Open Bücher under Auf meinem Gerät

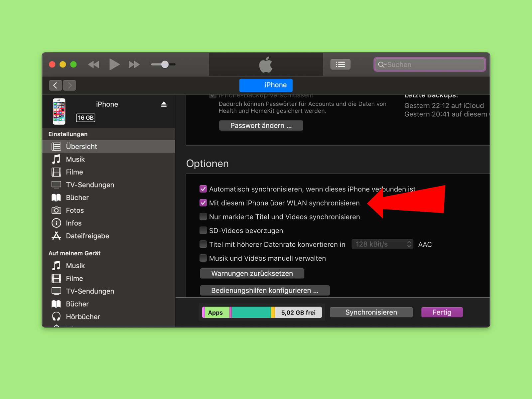[108, 304]
